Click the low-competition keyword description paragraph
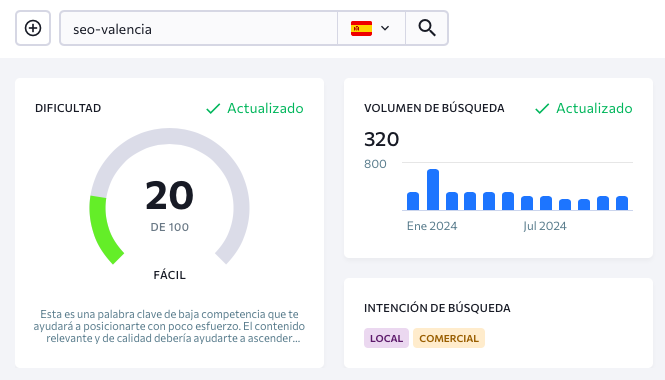 pos(169,326)
